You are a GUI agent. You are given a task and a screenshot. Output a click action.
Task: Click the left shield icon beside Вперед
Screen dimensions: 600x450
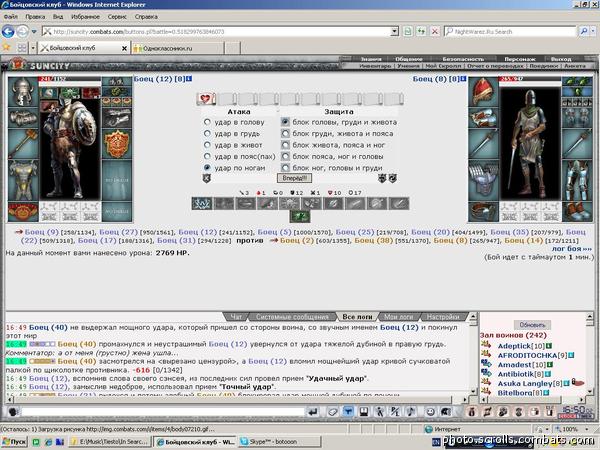coord(382,178)
